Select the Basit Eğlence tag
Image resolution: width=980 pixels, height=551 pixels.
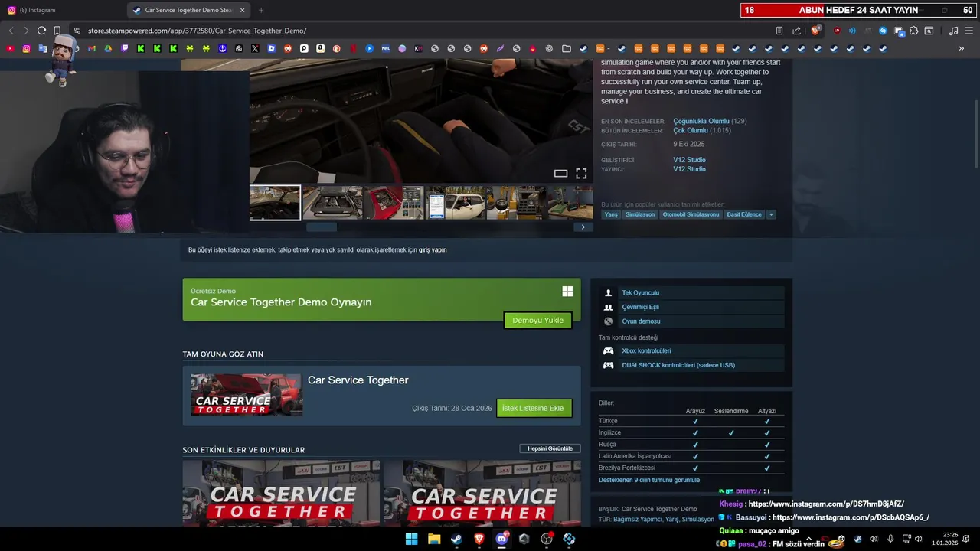(x=744, y=214)
